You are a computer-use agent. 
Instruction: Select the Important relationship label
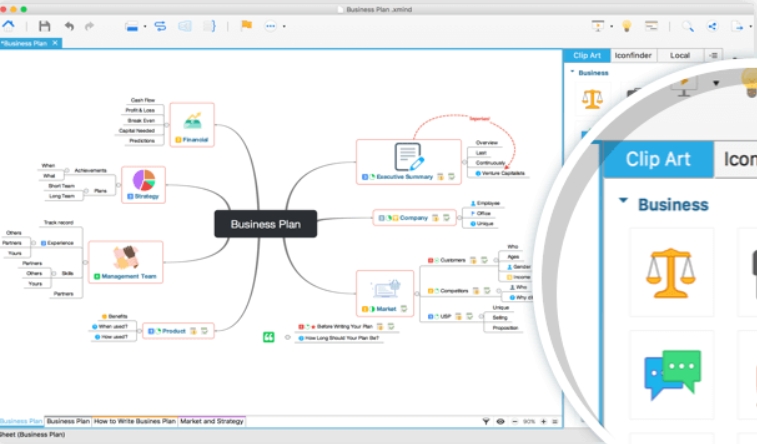point(479,119)
